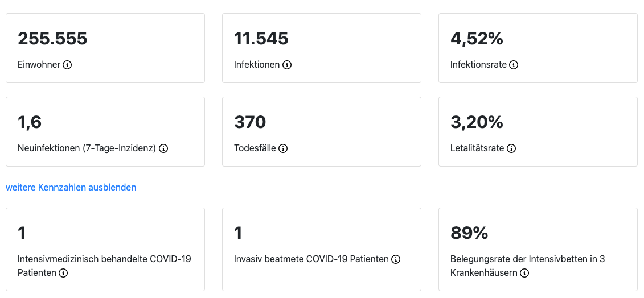Click the info icon next to Einwohner
The image size is (644, 298).
tap(67, 65)
